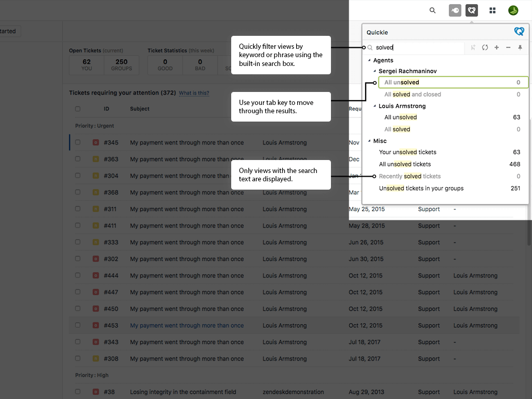This screenshot has width=532, height=399.
Task: Click the magnifier search icon in top bar
Action: (x=432, y=10)
